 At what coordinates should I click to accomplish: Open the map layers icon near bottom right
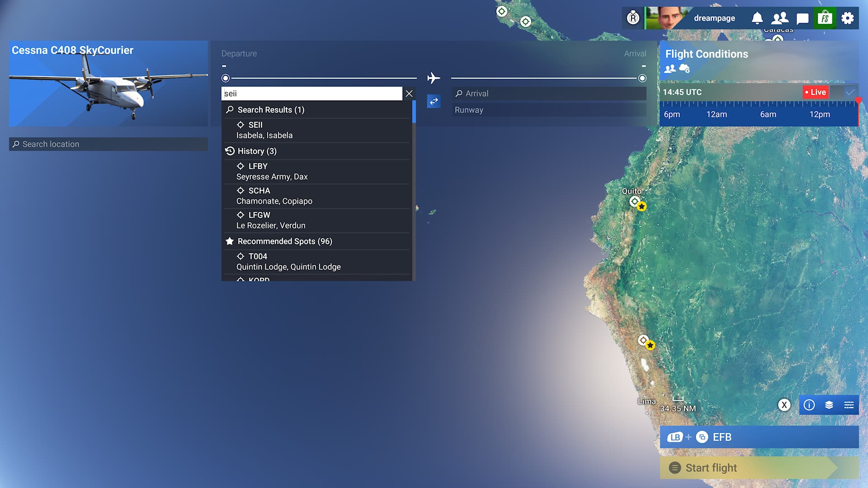pyautogui.click(x=829, y=405)
